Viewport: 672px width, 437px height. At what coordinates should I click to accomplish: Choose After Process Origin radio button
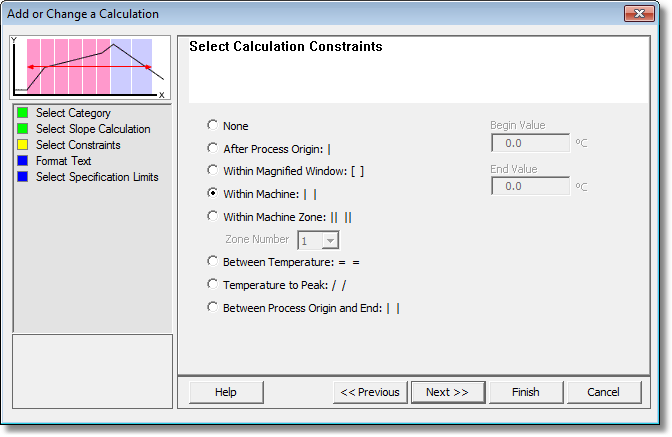coord(212,148)
